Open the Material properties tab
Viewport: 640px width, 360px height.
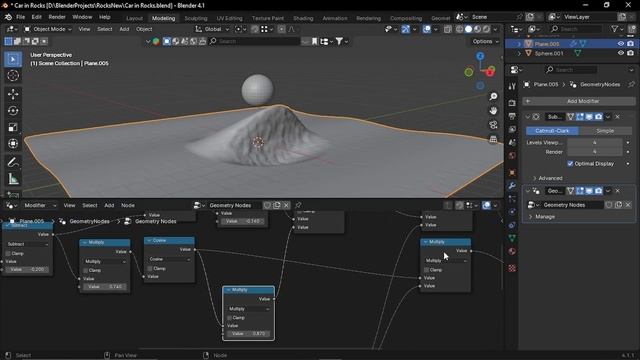(512, 251)
